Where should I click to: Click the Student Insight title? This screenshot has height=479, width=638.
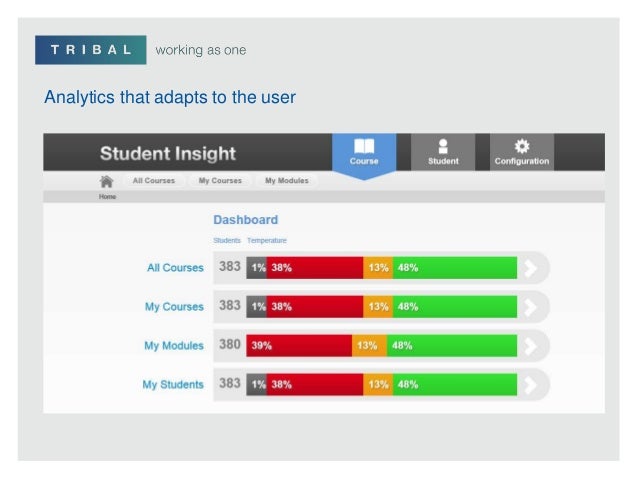point(168,154)
